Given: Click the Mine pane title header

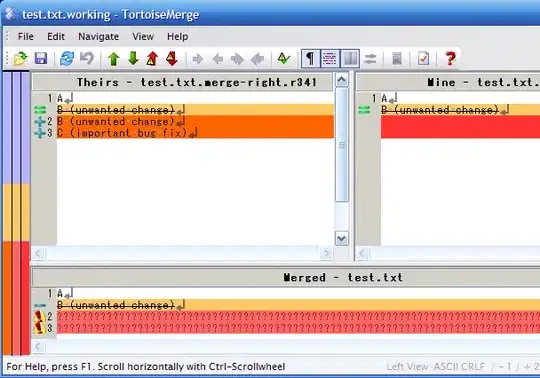Looking at the screenshot, I should pos(448,82).
